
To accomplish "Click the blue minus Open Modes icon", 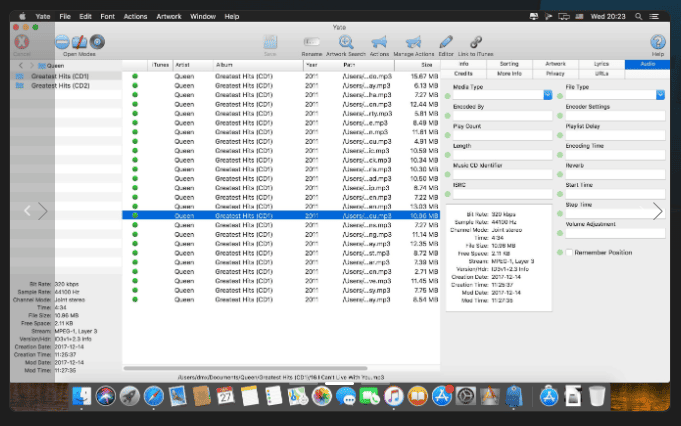I will pos(62,42).
